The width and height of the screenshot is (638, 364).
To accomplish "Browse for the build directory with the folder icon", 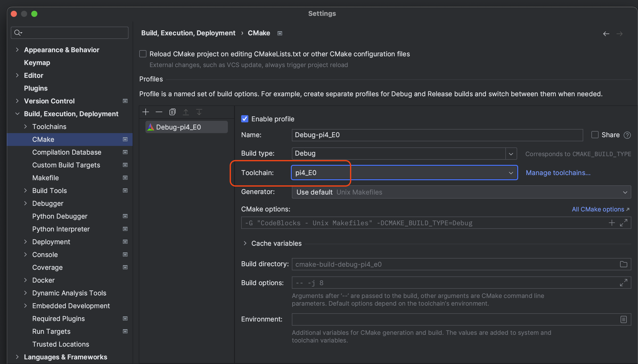I will click(624, 264).
